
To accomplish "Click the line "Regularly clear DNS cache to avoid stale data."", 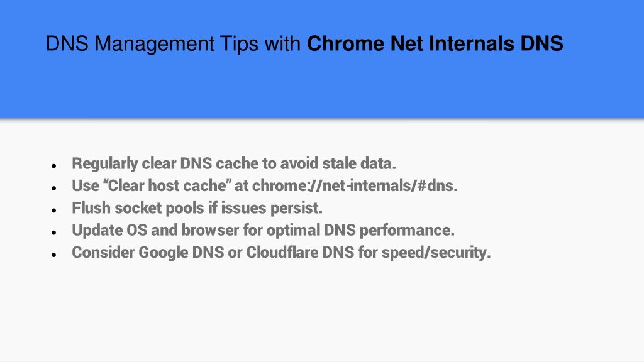I will click(234, 164).
